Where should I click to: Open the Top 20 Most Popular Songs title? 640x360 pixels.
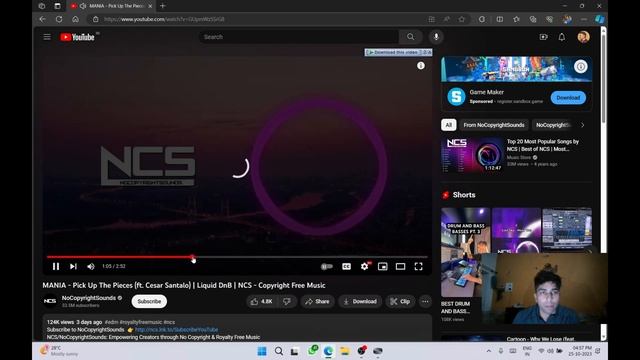click(543, 145)
